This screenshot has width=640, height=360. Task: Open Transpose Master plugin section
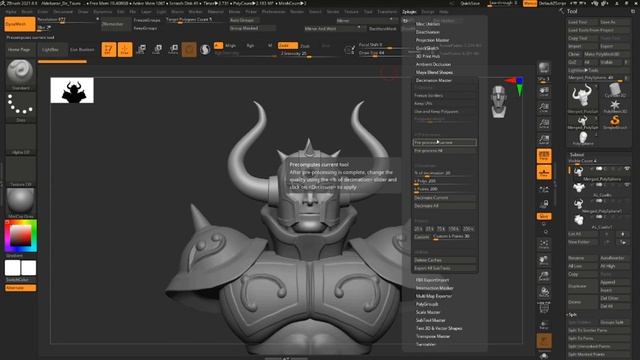pyautogui.click(x=432, y=336)
